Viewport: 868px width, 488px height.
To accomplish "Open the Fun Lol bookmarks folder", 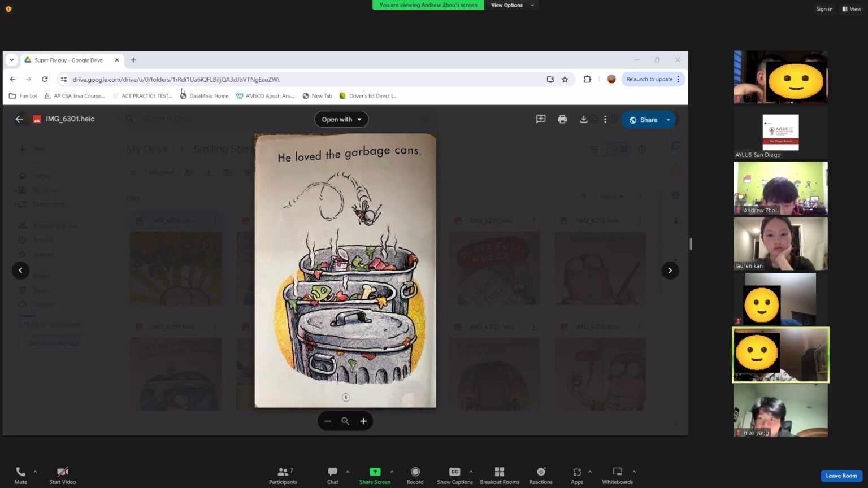I will [x=23, y=96].
